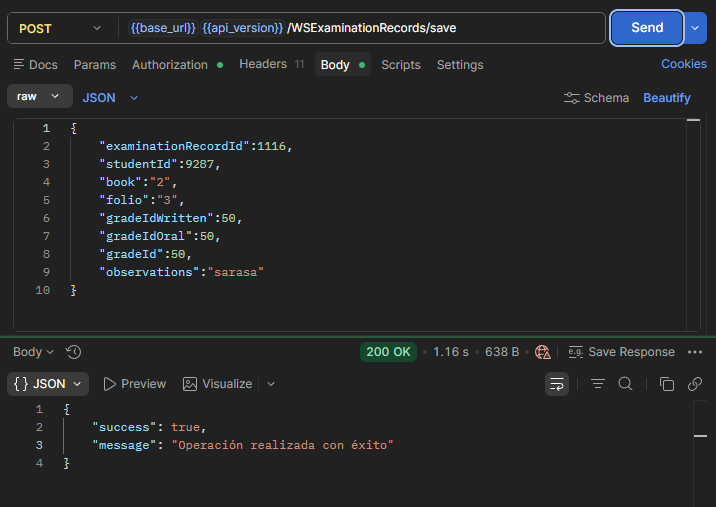
Task: Click the filter response icon
Action: click(x=598, y=384)
